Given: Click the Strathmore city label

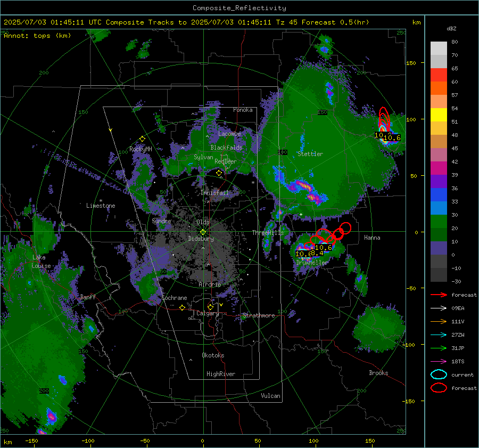Looking at the screenshot, I should 259,315.
